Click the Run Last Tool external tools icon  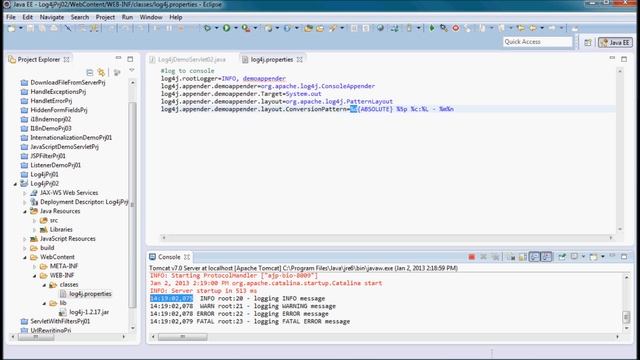[245, 28]
